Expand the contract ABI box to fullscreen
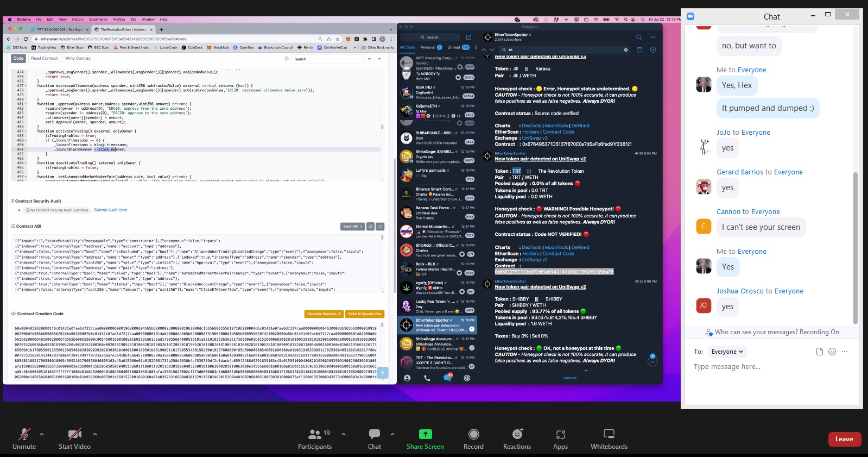Image resolution: width=868 pixels, height=457 pixels. 380,227
